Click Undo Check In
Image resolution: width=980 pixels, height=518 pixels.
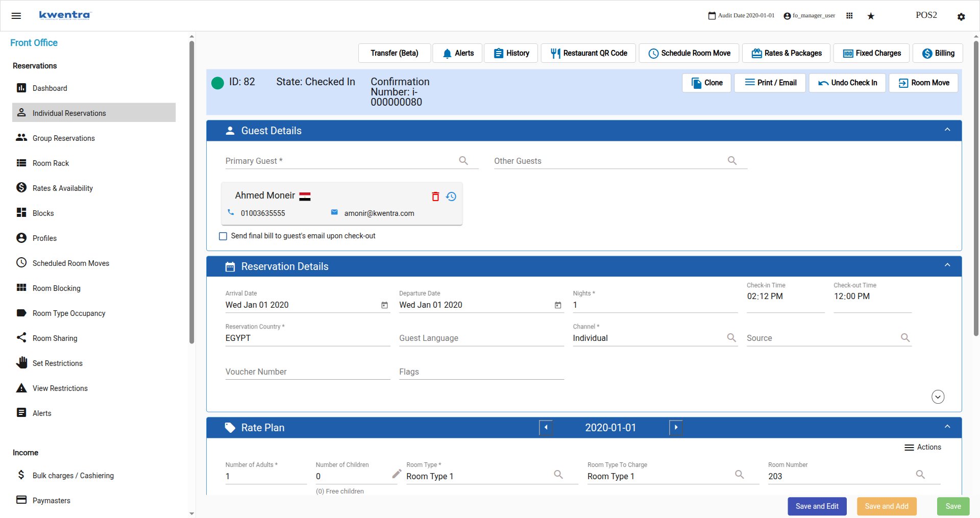pos(848,83)
